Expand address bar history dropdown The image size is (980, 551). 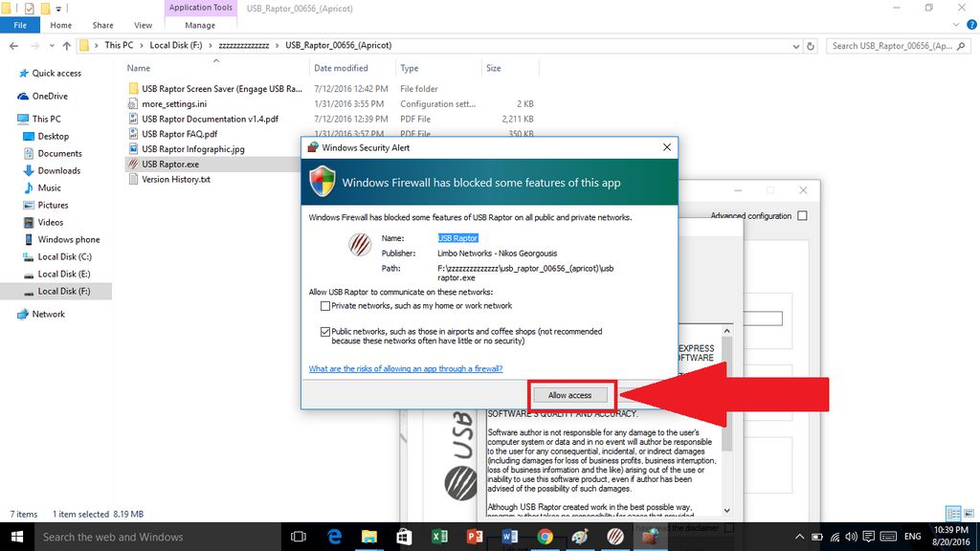[x=795, y=46]
